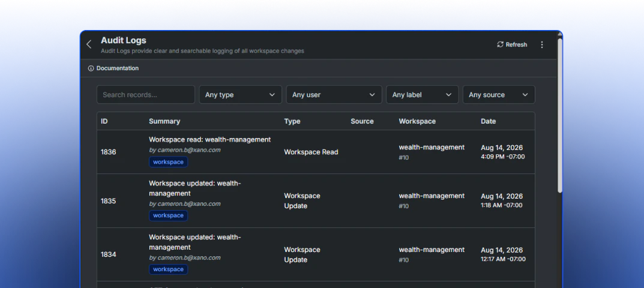Click the Documentation info icon
The image size is (644, 288).
click(x=91, y=68)
